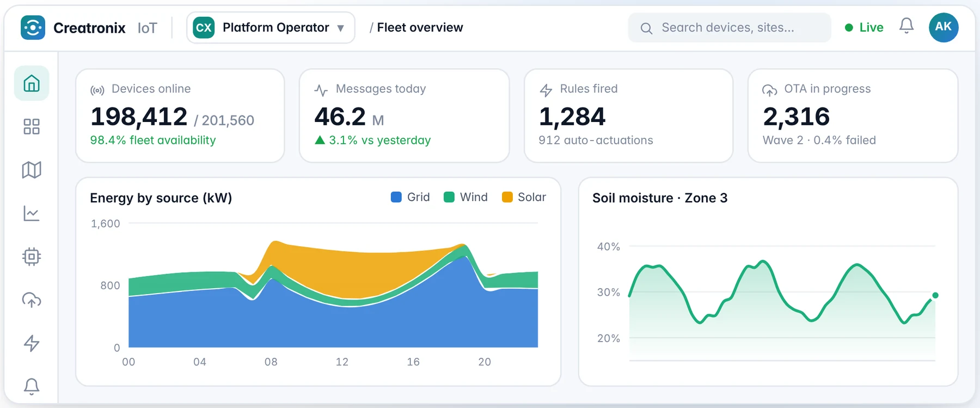Click the 198,412 devices online value
980x408 pixels.
tap(139, 117)
